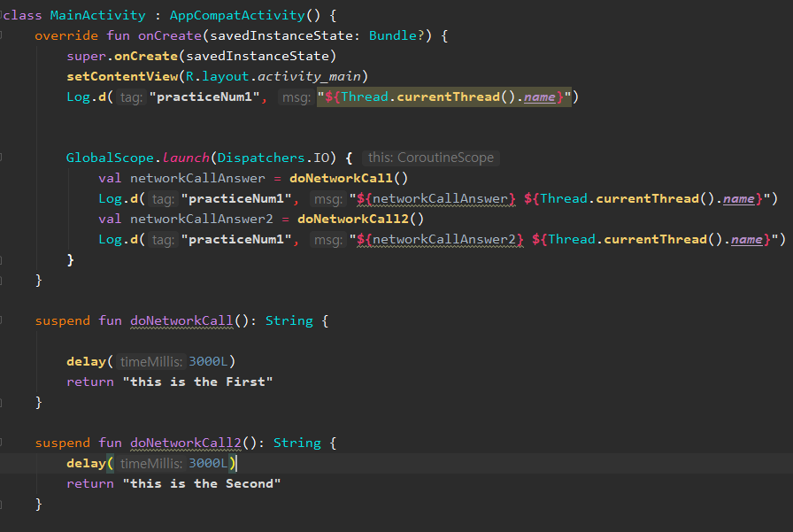Click doNetworkCall() call inside launch block
Screen dimensions: 793x532
[x=349, y=178]
